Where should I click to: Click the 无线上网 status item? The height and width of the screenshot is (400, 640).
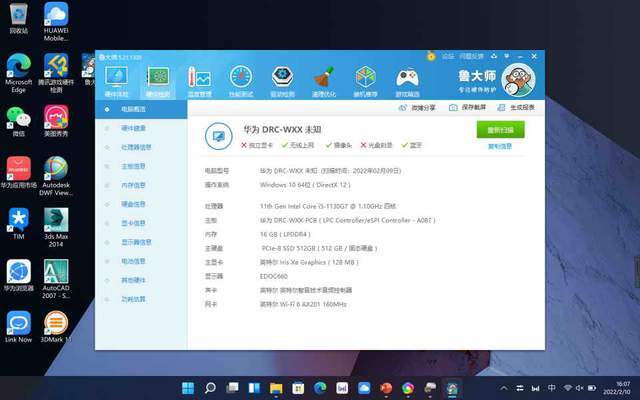pyautogui.click(x=298, y=145)
